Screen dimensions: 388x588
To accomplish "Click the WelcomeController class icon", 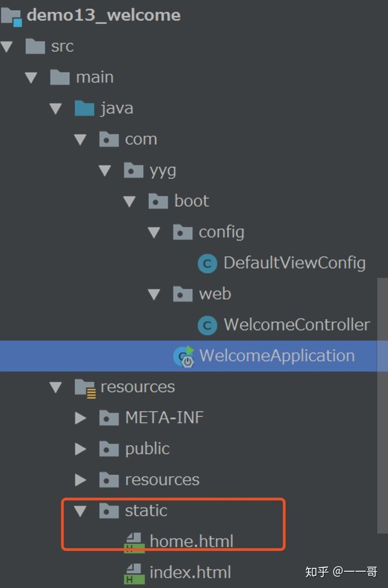I will click(207, 325).
